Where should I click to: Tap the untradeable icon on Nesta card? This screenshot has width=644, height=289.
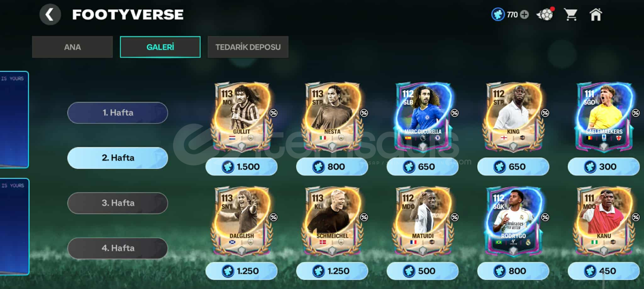[364, 113]
